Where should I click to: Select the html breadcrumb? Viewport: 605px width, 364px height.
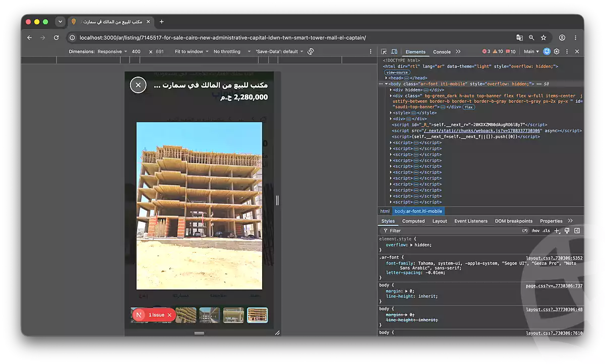385,211
